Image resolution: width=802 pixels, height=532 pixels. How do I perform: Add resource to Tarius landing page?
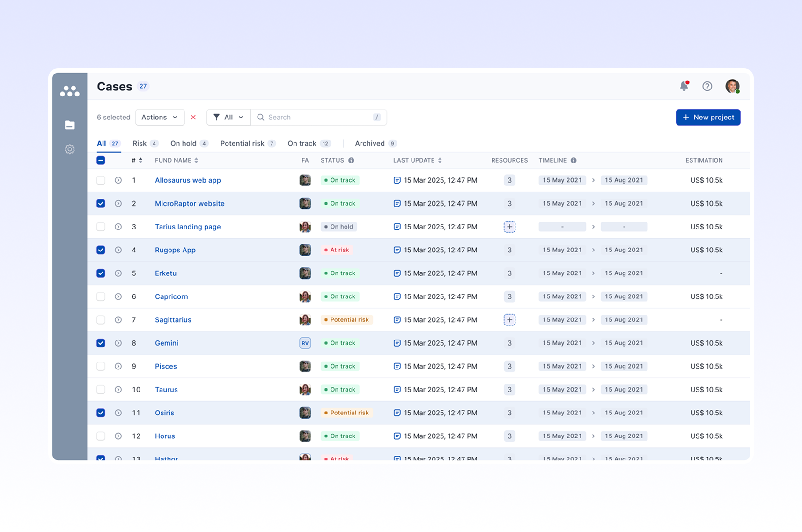[509, 227]
